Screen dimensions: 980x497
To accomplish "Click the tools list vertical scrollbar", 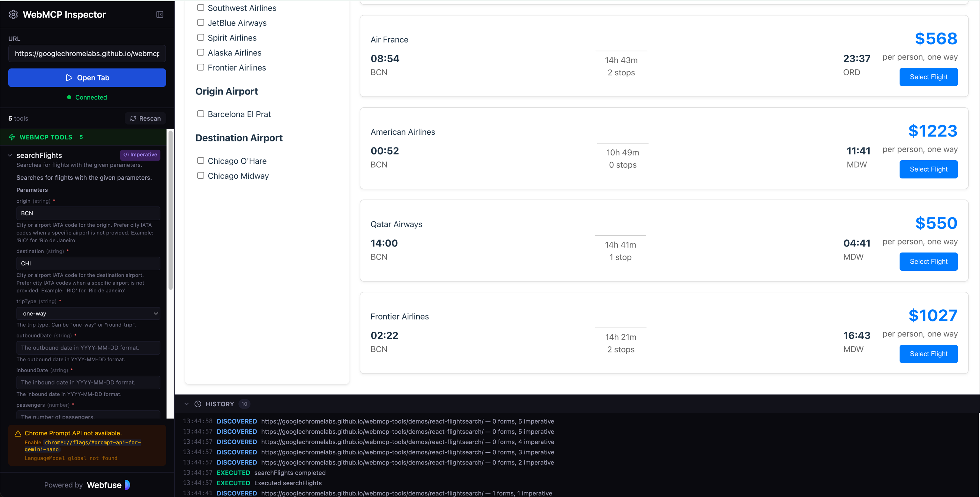I will (x=171, y=209).
